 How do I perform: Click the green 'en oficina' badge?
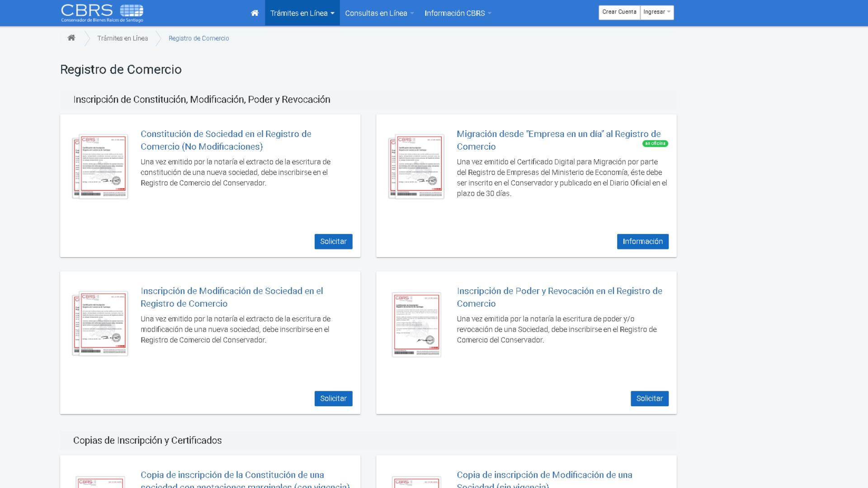(655, 144)
